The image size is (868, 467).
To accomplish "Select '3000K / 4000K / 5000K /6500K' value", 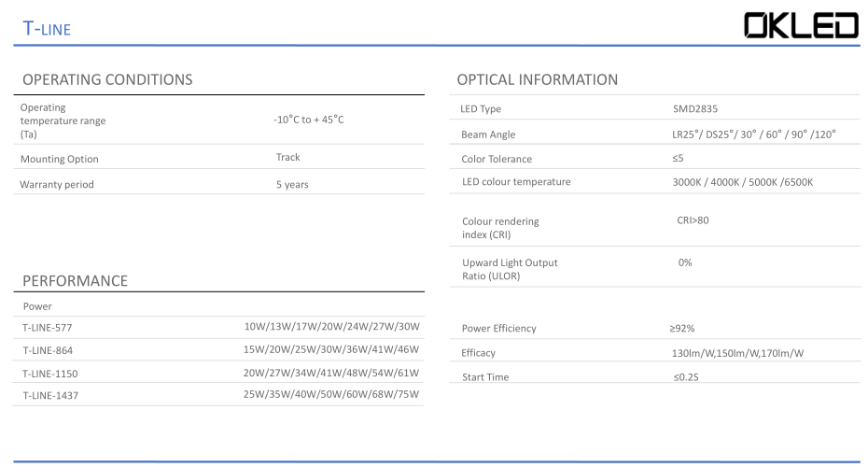I will pos(743,182).
